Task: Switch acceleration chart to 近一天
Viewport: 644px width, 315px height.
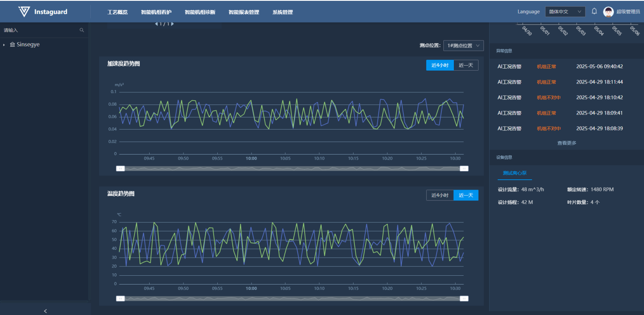Action: 466,65
